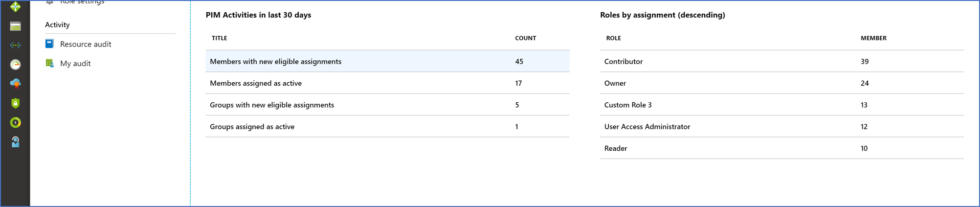Open the Contributor role row

pos(624,62)
